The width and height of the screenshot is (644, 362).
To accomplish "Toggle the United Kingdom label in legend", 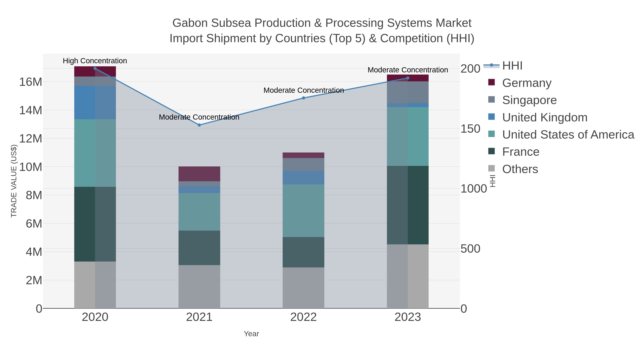I will (545, 117).
